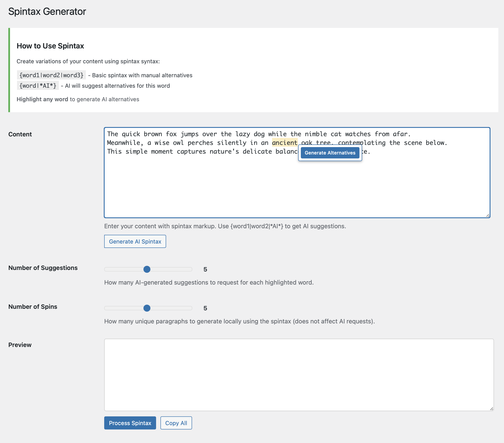504x443 pixels.
Task: Click the {word1|word2|word3} code example
Action: point(51,75)
